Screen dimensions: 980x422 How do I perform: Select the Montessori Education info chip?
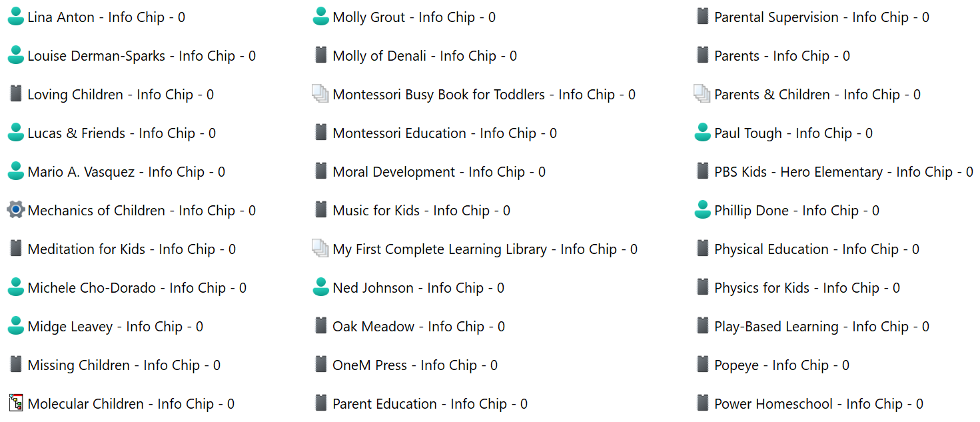point(444,133)
